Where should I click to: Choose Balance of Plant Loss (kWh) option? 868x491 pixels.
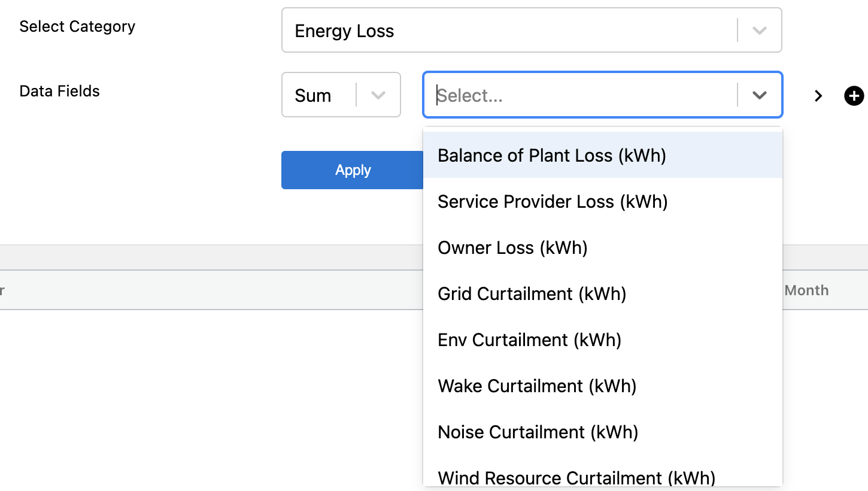tap(552, 156)
